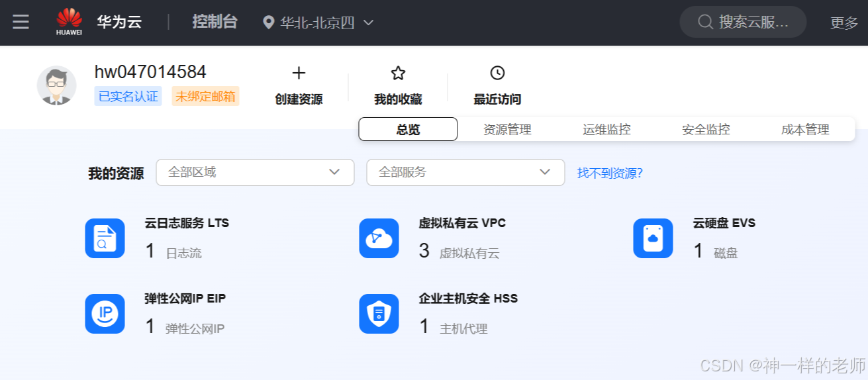Click 更多 in the top bar
Image resolution: width=868 pixels, height=380 pixels.
[x=844, y=23]
